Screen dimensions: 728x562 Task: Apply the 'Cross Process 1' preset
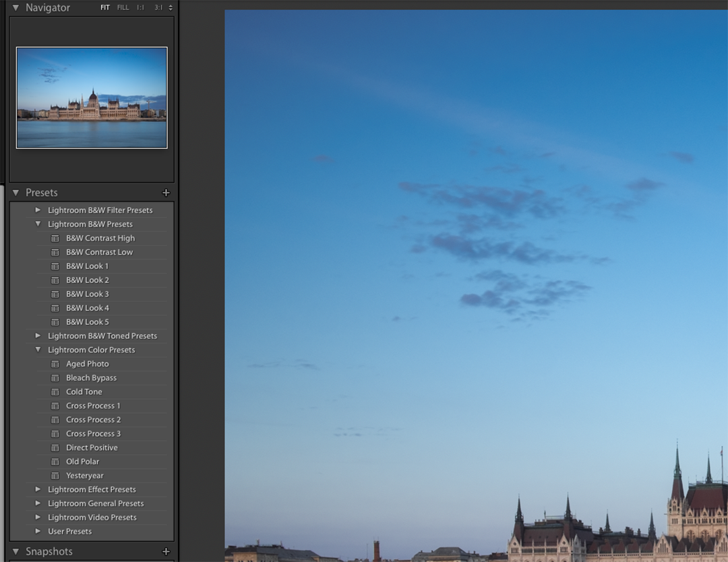point(93,406)
